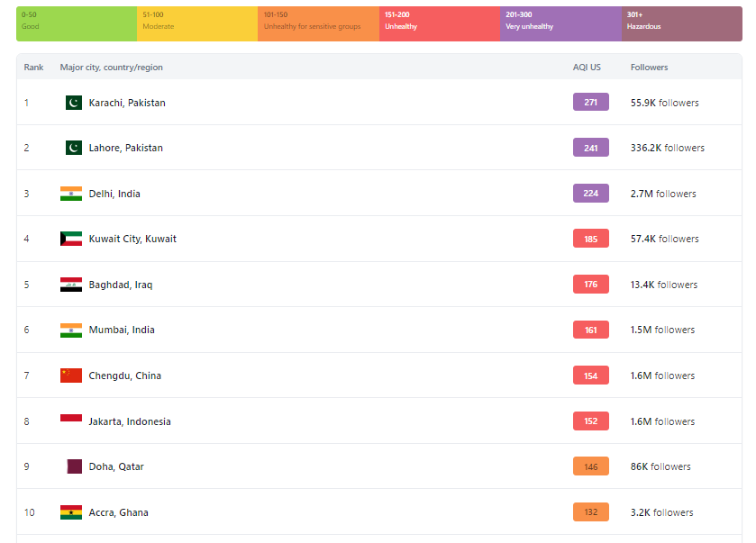Click the Pakistan flag beside Karachi
Viewport: 756px width, 543px height.
coord(73,103)
